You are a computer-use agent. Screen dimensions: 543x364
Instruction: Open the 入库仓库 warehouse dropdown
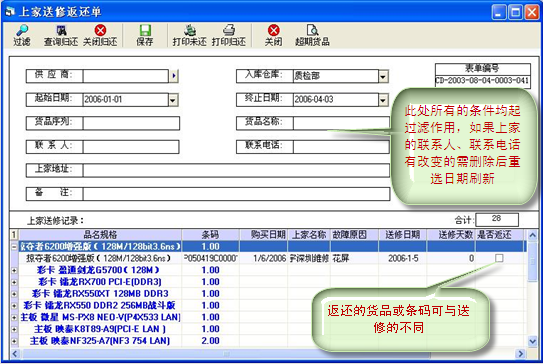click(383, 76)
